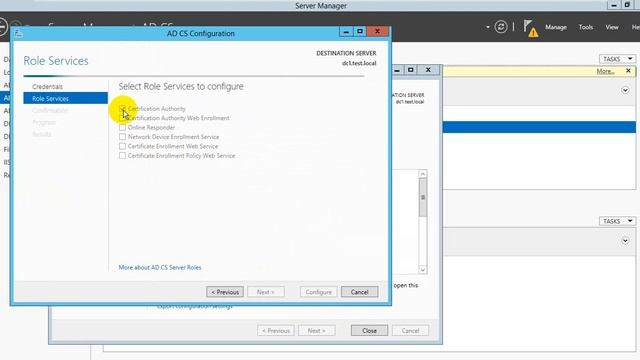The image size is (640, 360).
Task: Click Previous in the background wizard
Action: point(276,331)
